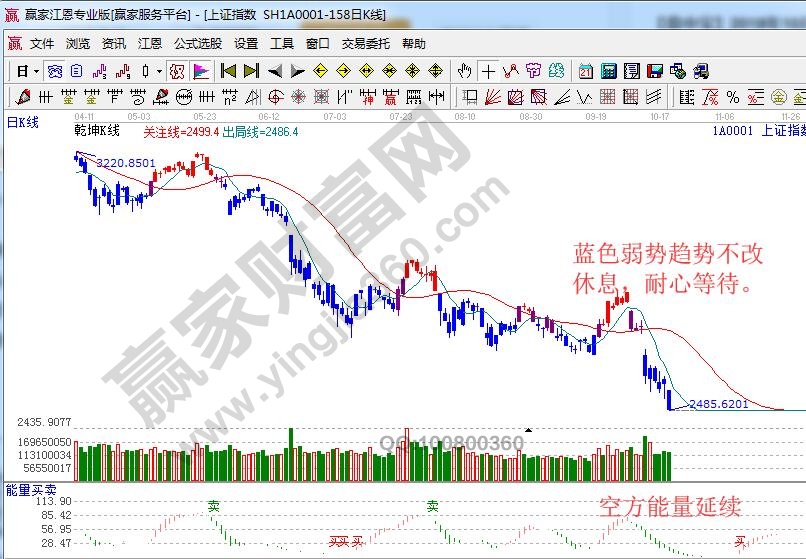Open the 公式选股 menu
This screenshot has width=806, height=559.
coord(198,44)
